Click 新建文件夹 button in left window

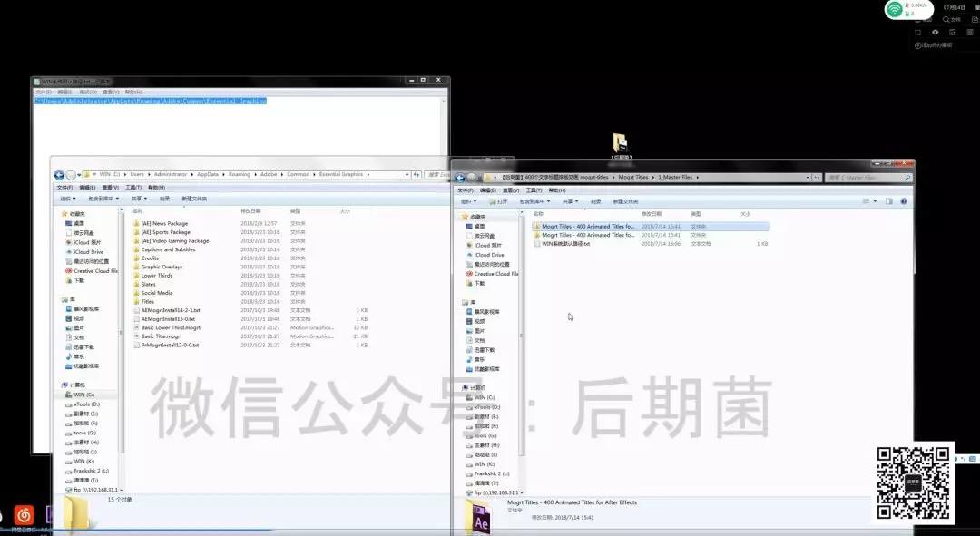pos(193,199)
